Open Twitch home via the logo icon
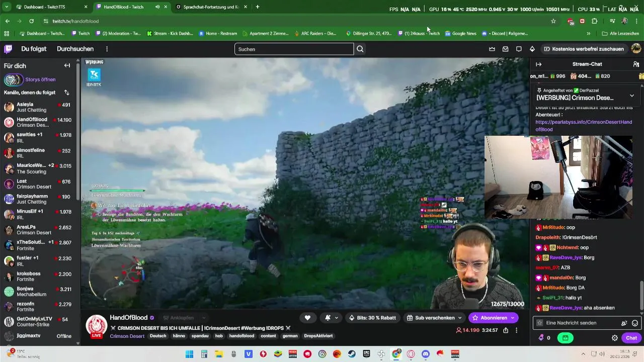Image resolution: width=644 pixels, height=362 pixels. click(x=8, y=49)
